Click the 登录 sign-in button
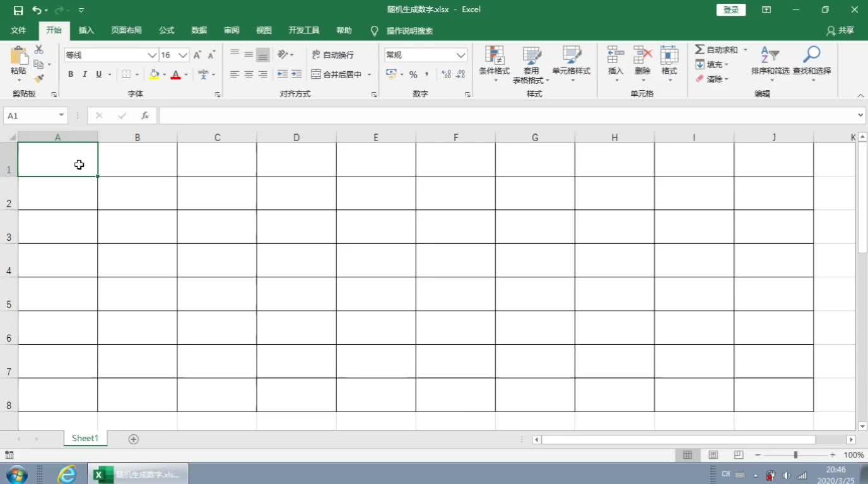868x484 pixels. click(730, 9)
